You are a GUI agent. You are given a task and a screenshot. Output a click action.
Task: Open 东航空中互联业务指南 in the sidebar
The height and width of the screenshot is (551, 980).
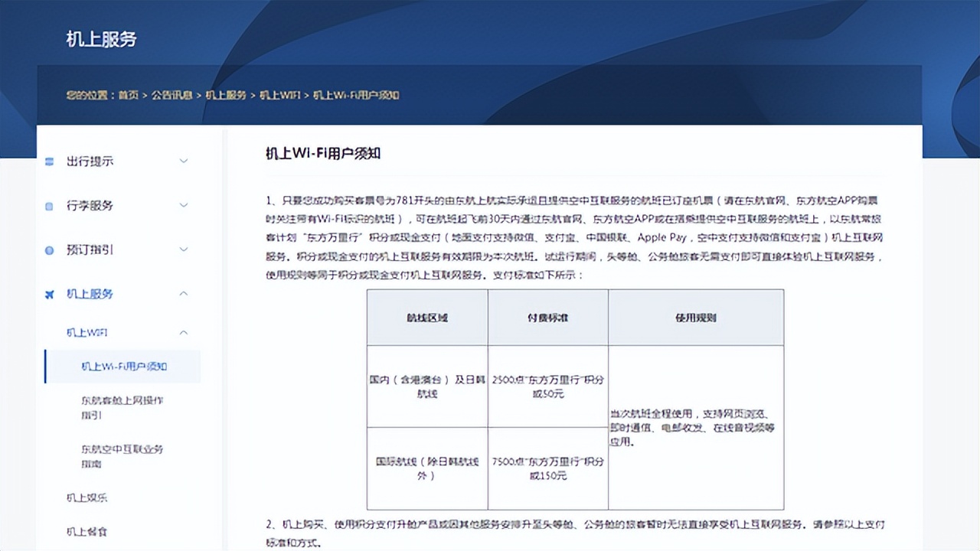[x=122, y=456]
